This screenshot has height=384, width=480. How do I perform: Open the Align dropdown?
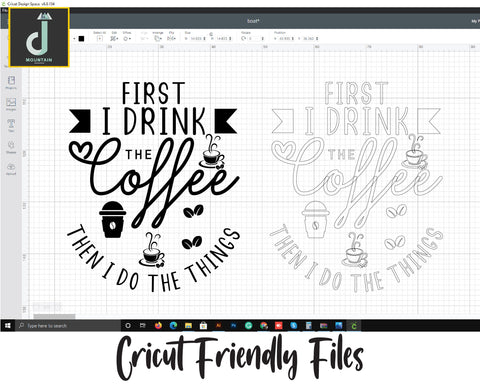click(144, 38)
